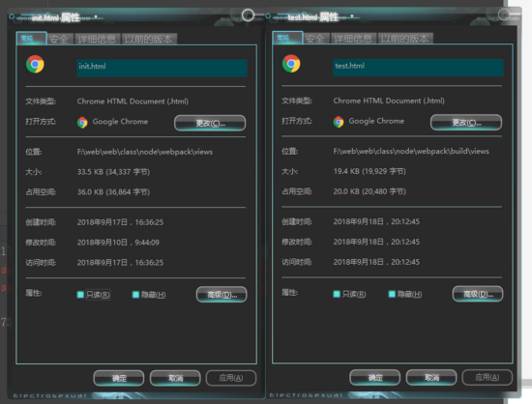Click 更改(C)... button for init.html
Image resolution: width=532 pixels, height=404 pixels.
coord(210,123)
